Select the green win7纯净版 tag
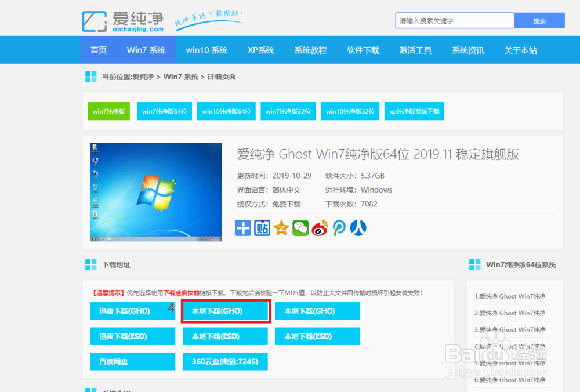 click(109, 111)
